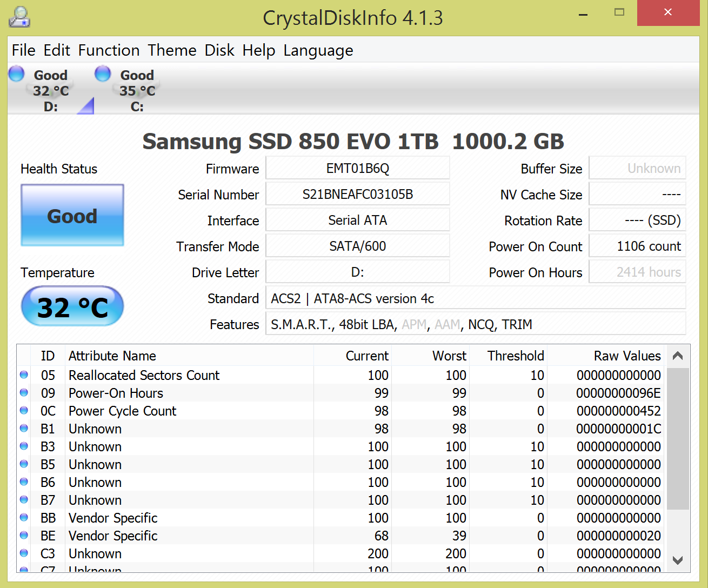This screenshot has width=708, height=588.
Task: Click the Serial Number field
Action: pos(357,194)
